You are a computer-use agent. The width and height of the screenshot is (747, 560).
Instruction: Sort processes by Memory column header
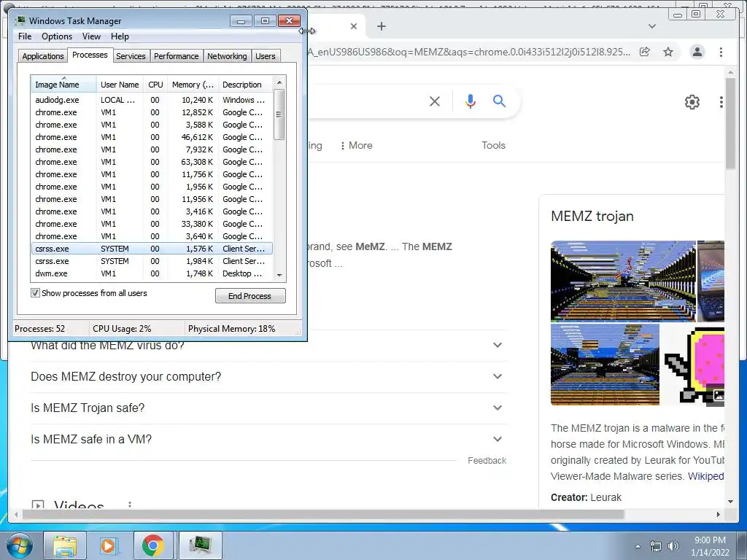(193, 85)
